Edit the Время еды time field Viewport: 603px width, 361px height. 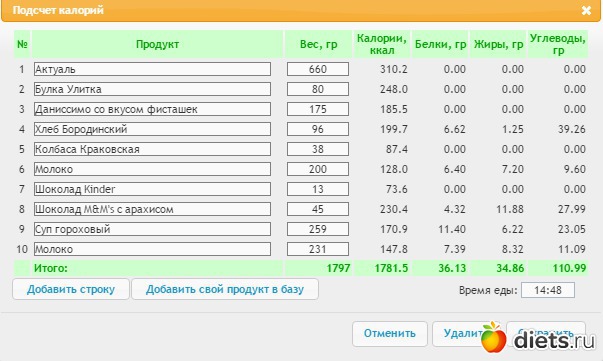click(548, 290)
